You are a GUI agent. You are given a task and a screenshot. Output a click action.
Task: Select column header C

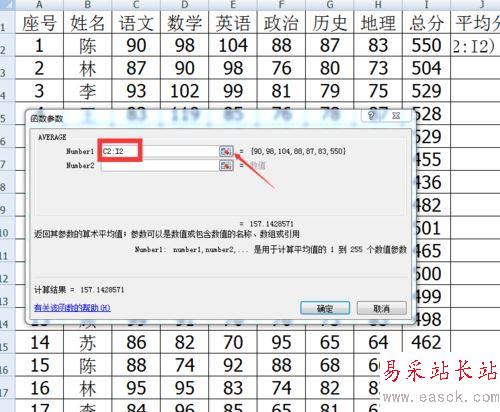point(136,5)
